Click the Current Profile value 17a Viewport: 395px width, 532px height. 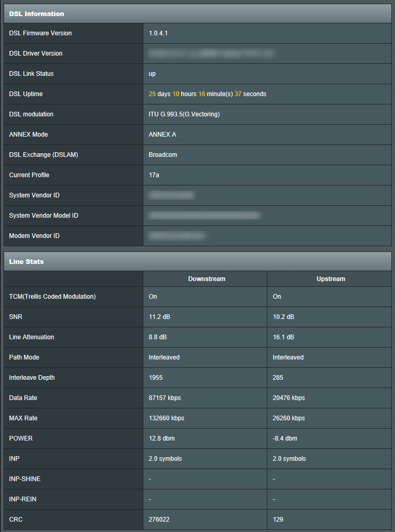coord(154,175)
